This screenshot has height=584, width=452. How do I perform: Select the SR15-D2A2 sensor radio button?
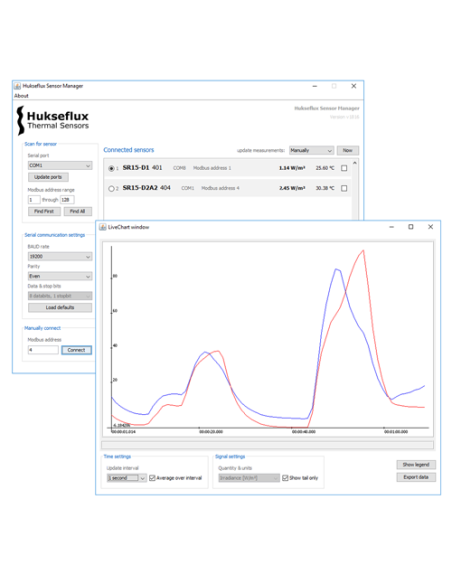coord(111,188)
